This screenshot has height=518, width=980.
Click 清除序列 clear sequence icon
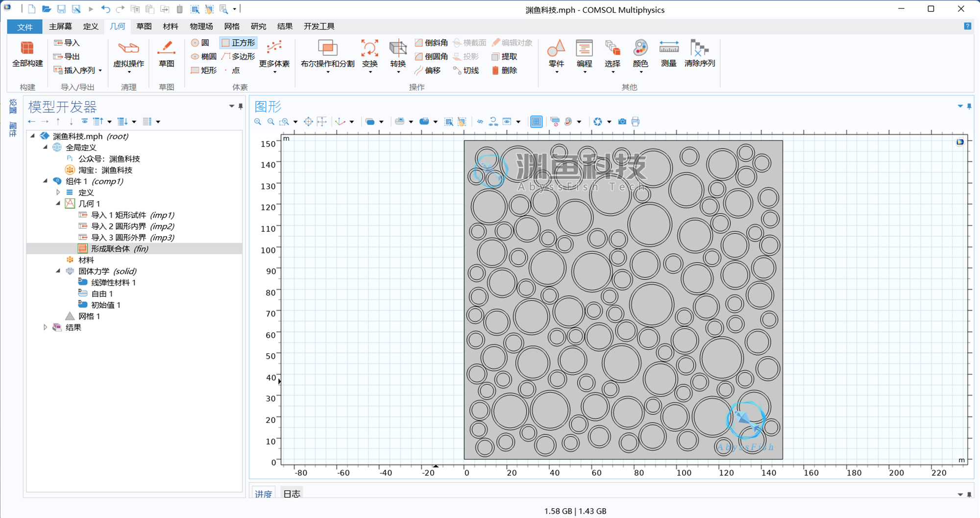click(x=700, y=54)
